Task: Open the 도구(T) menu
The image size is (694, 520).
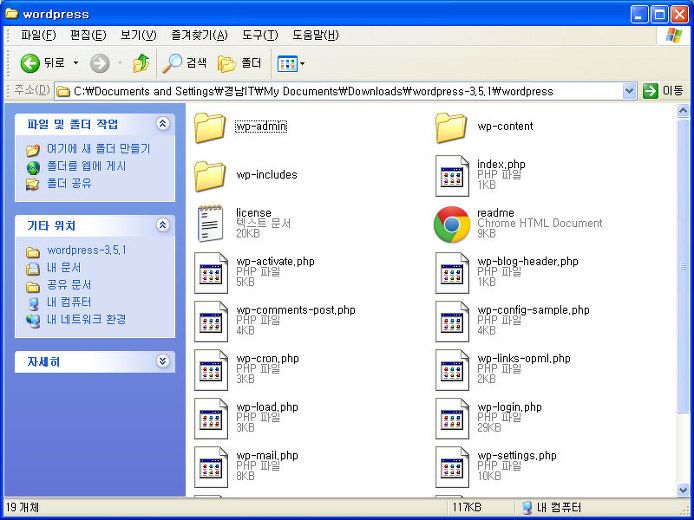Action: point(260,35)
